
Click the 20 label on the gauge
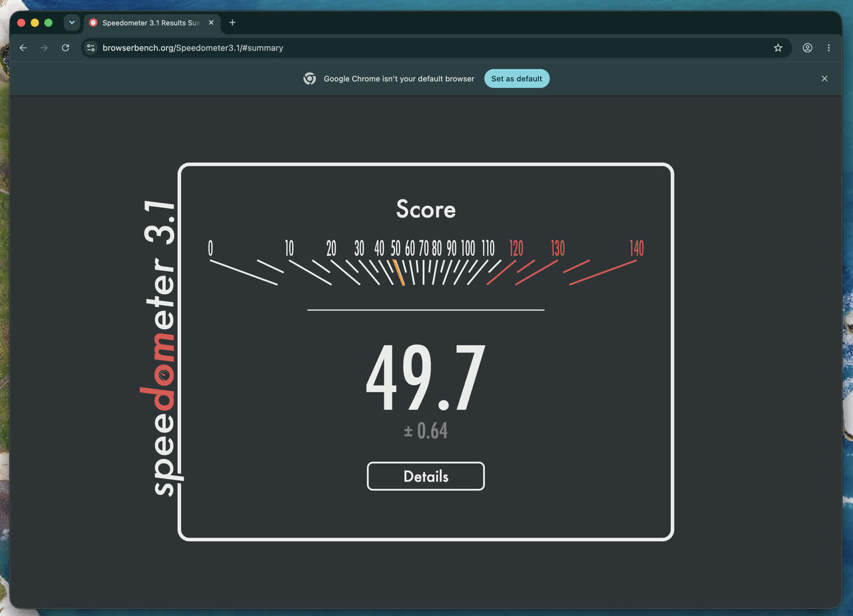331,248
